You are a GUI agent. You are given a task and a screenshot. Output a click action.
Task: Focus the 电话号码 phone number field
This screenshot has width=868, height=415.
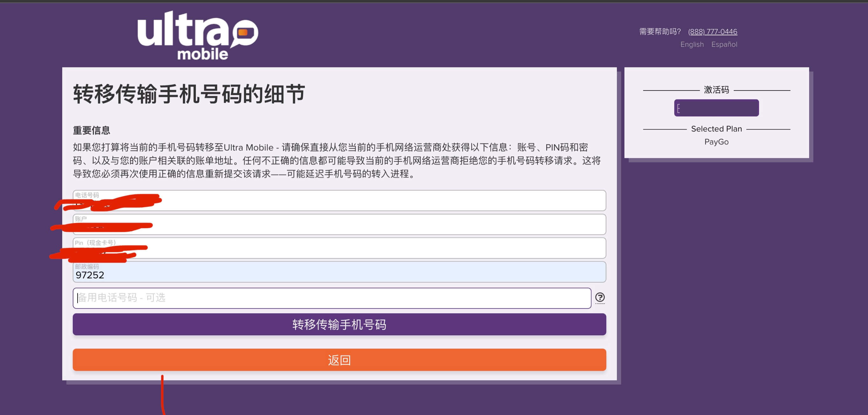(x=339, y=201)
